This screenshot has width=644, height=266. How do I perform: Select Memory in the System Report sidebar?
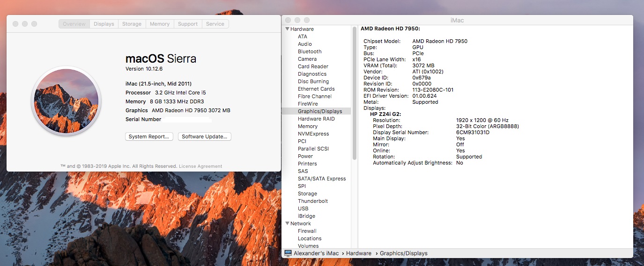tap(308, 126)
